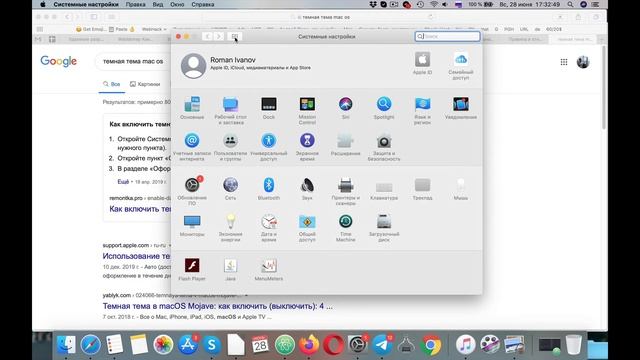Viewport: 640px width, 360px height.
Task: Open Общий доступ (Sharing) pane
Action: [307, 227]
